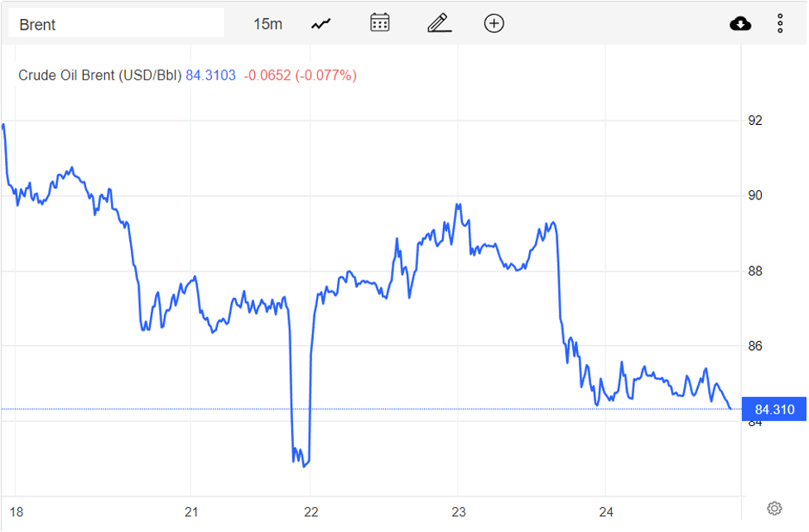Click the 88 price axis label
Image resolution: width=809 pixels, height=532 pixels.
tap(755, 271)
